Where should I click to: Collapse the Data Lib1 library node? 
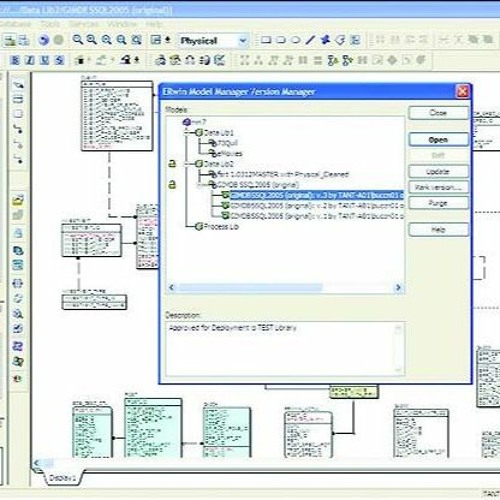click(x=187, y=133)
